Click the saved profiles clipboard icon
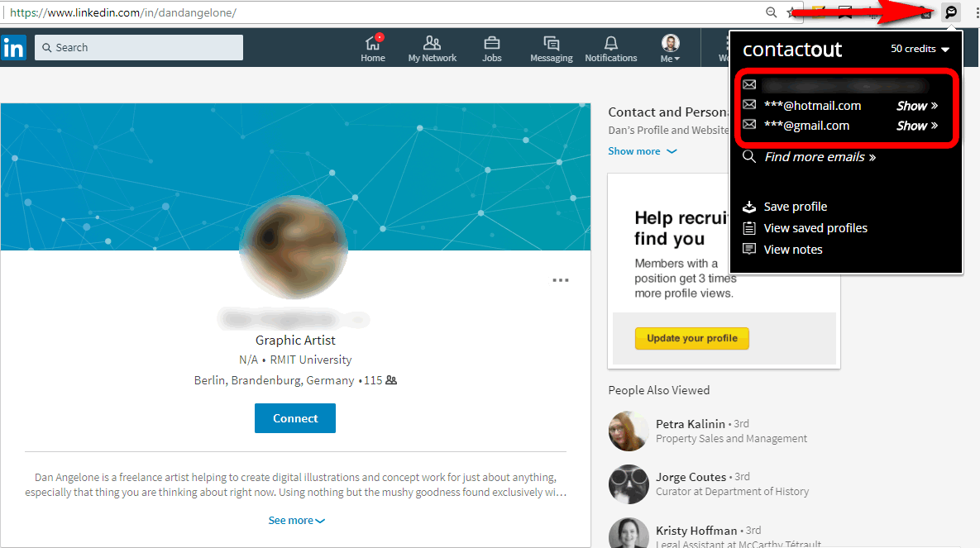This screenshot has width=980, height=548. [x=748, y=228]
